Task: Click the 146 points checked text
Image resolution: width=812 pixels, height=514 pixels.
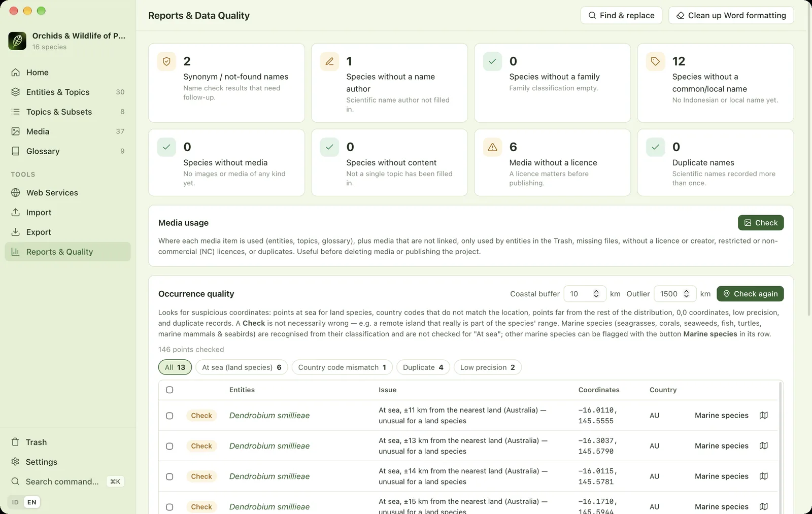Action: click(x=191, y=350)
